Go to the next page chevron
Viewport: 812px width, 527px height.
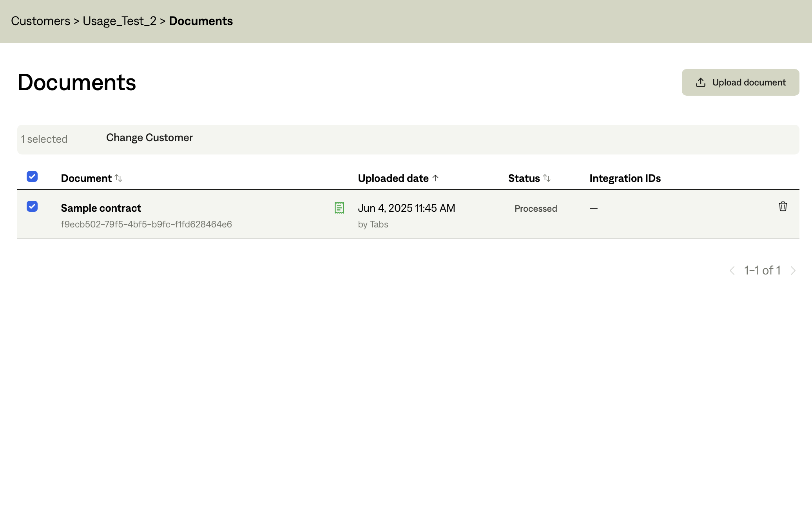793,271
